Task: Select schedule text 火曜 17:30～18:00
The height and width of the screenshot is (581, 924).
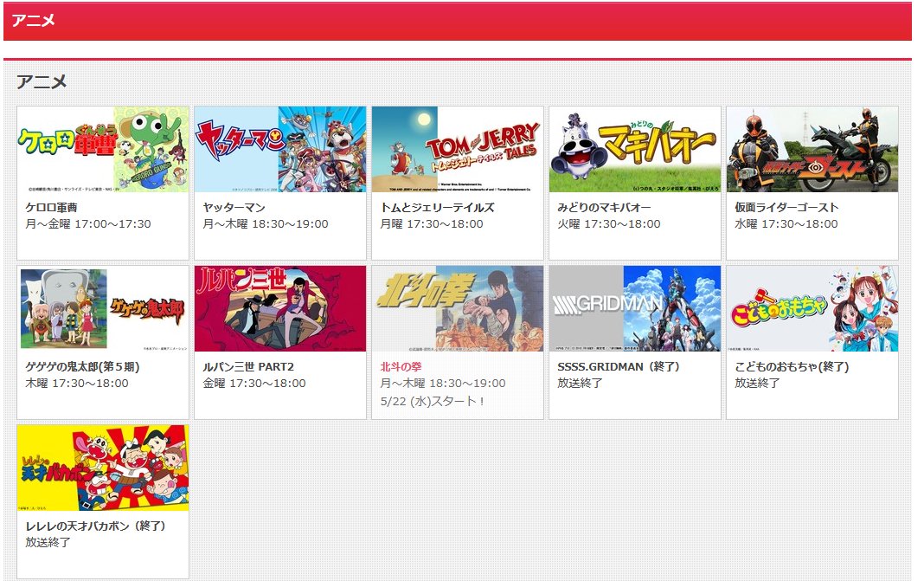Action: pyautogui.click(x=609, y=224)
